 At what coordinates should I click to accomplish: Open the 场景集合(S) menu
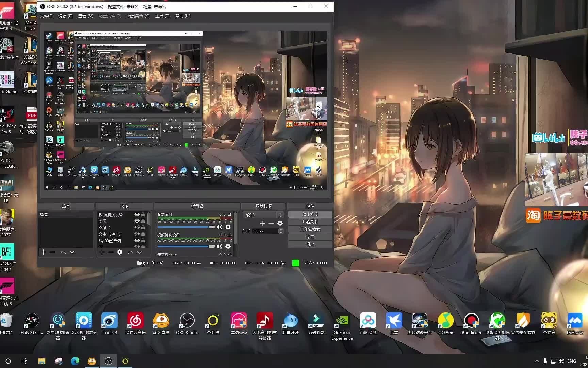click(138, 16)
